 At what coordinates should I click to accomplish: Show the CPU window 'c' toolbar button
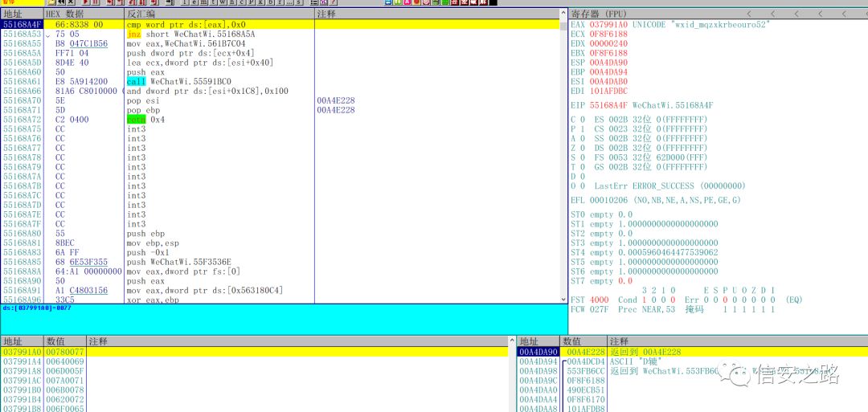pyautogui.click(x=242, y=2)
